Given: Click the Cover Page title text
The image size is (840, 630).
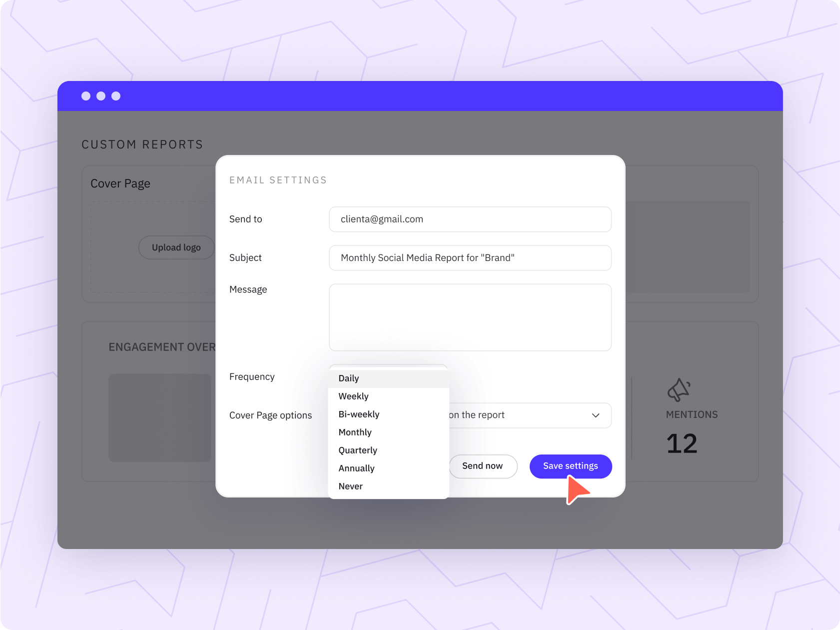Looking at the screenshot, I should [120, 183].
